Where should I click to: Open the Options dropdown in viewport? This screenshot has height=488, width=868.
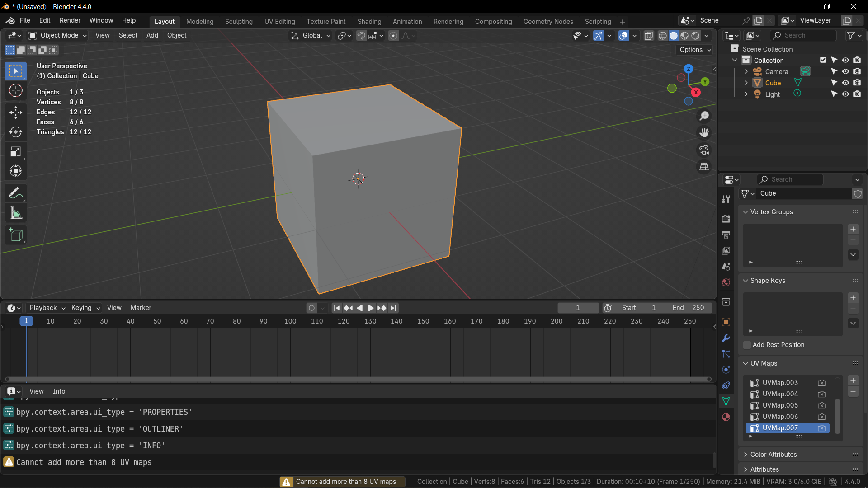(695, 50)
